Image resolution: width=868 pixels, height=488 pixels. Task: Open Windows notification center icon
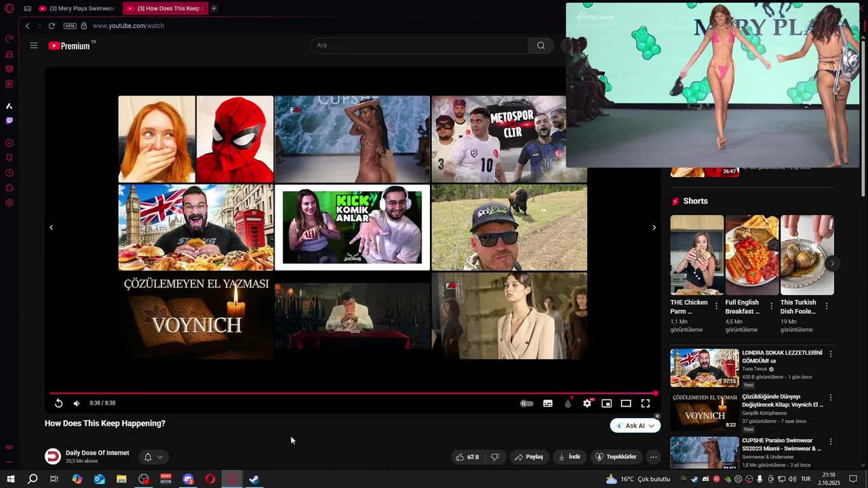[854, 479]
